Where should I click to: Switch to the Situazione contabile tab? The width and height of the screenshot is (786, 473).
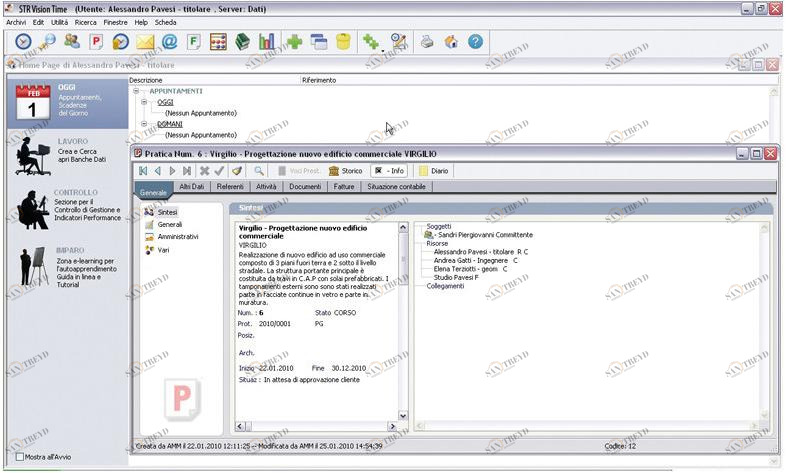pyautogui.click(x=397, y=186)
